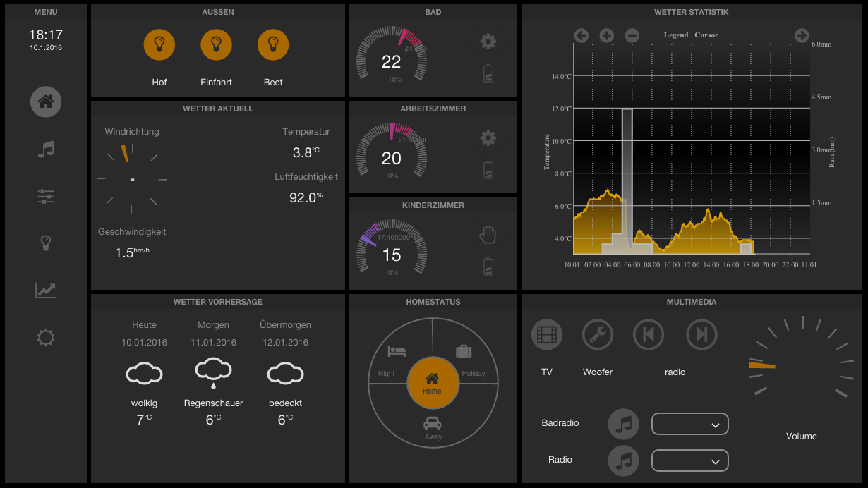The image size is (868, 488).
Task: Move weather chart forward with right arrow
Action: (802, 35)
